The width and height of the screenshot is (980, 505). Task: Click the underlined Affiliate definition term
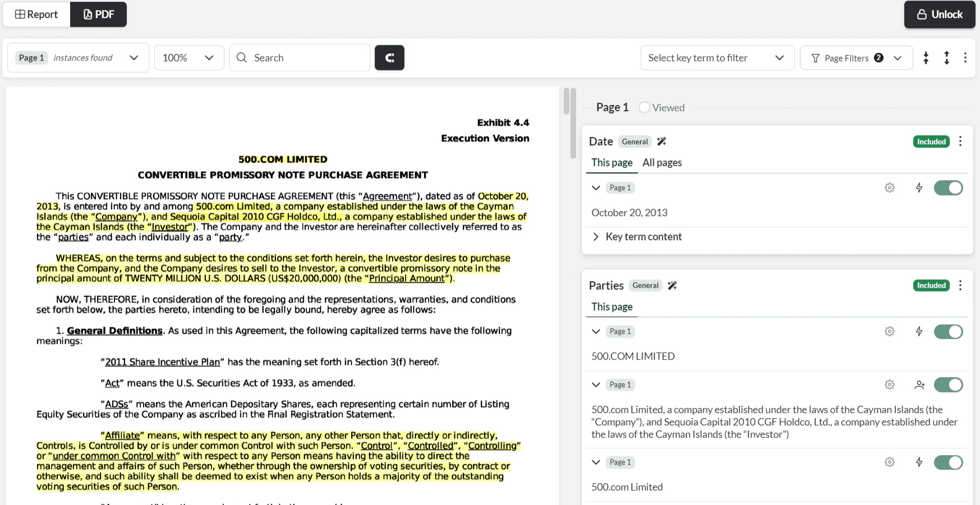point(122,436)
